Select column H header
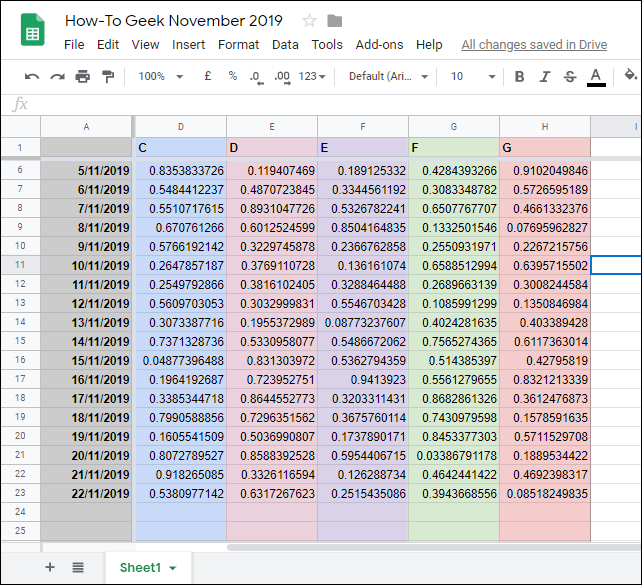This screenshot has width=642, height=585. (x=545, y=127)
